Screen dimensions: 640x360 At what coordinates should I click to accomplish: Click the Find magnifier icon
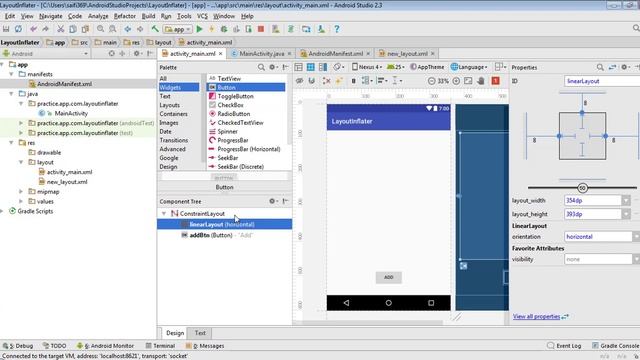coord(100,29)
